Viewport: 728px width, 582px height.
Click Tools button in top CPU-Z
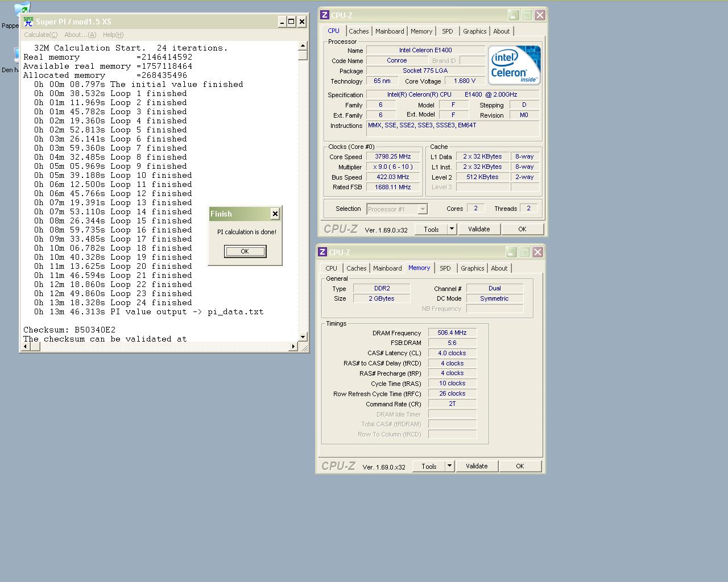[x=431, y=229]
